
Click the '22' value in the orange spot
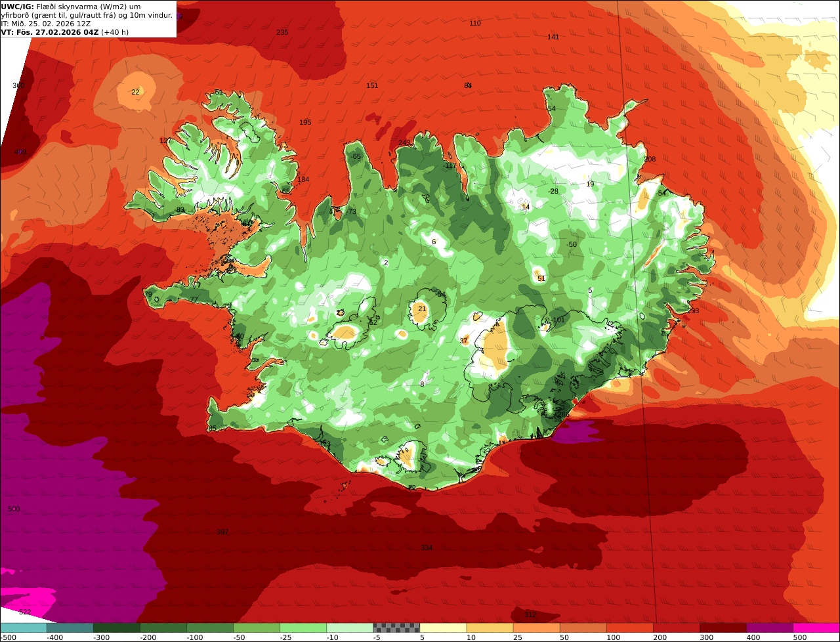point(135,92)
